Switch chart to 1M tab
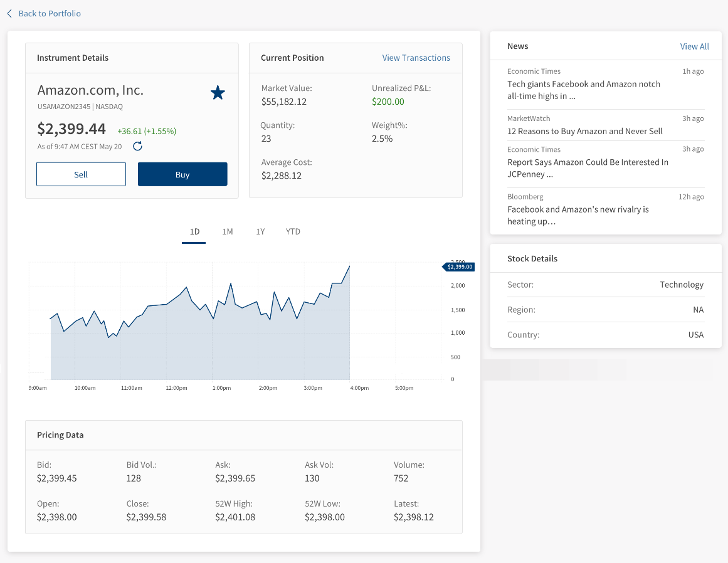728x563 pixels. 227,231
